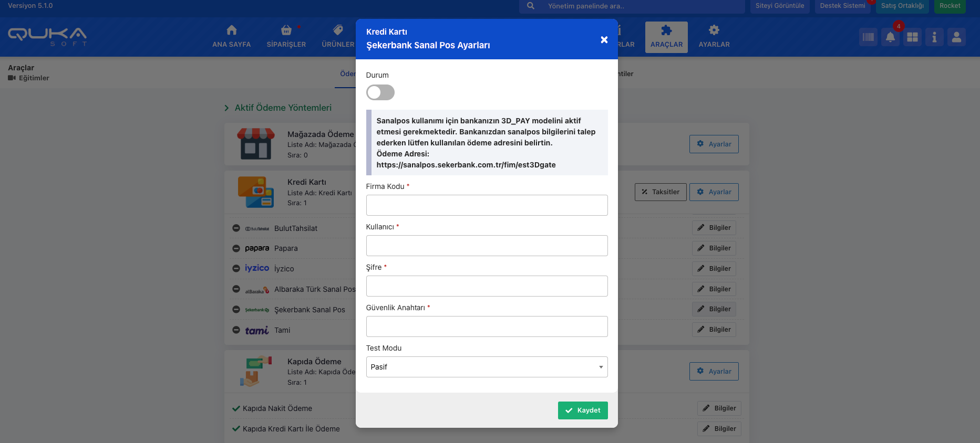Viewport: 980px width, 443px height.
Task: Open the notifications bell icon
Action: tap(890, 37)
